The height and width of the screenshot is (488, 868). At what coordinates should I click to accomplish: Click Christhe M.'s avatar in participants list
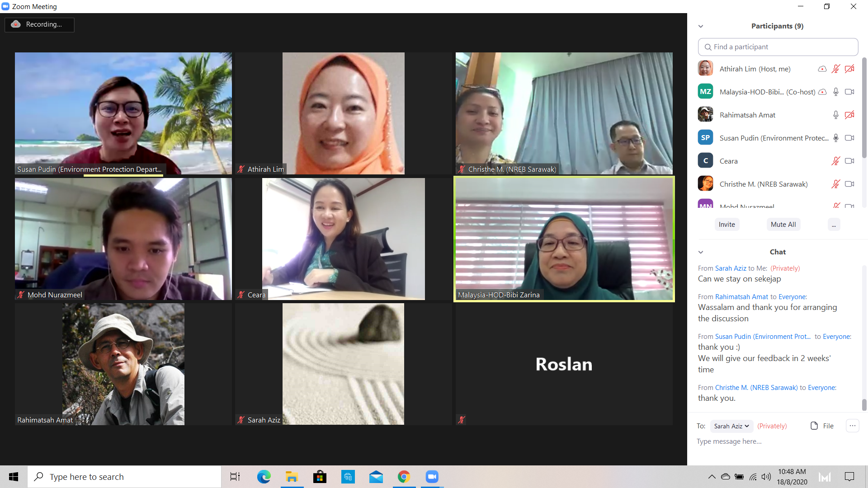(705, 184)
